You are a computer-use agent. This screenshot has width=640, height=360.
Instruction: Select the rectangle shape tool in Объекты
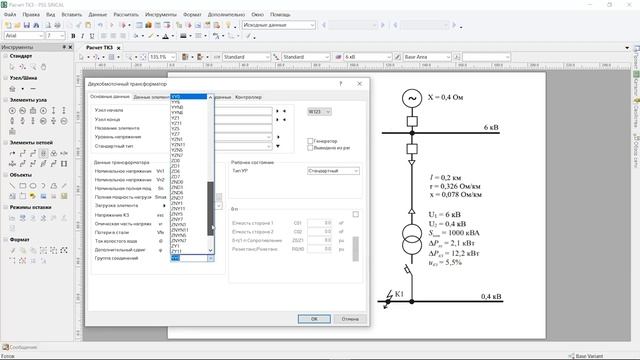click(x=22, y=186)
